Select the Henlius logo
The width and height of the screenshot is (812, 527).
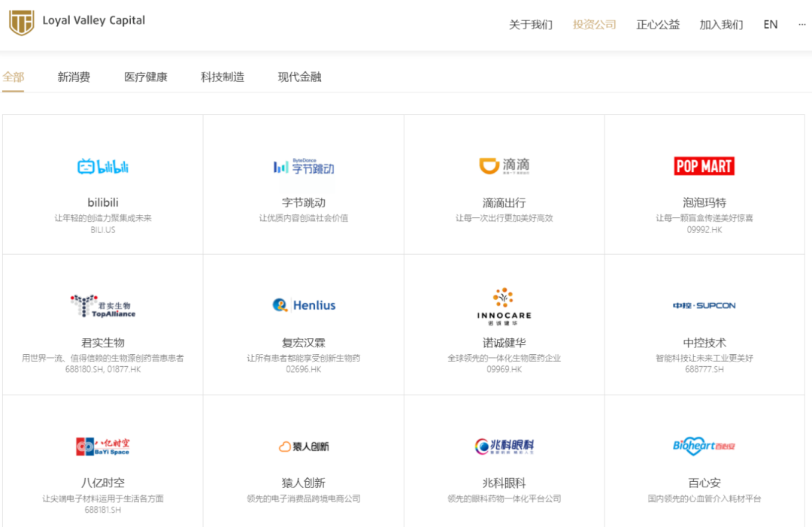pyautogui.click(x=304, y=305)
